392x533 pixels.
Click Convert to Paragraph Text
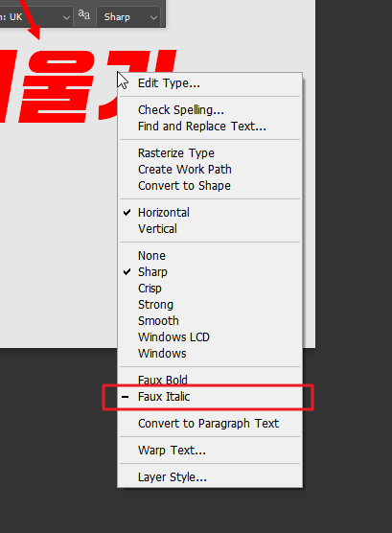point(210,424)
